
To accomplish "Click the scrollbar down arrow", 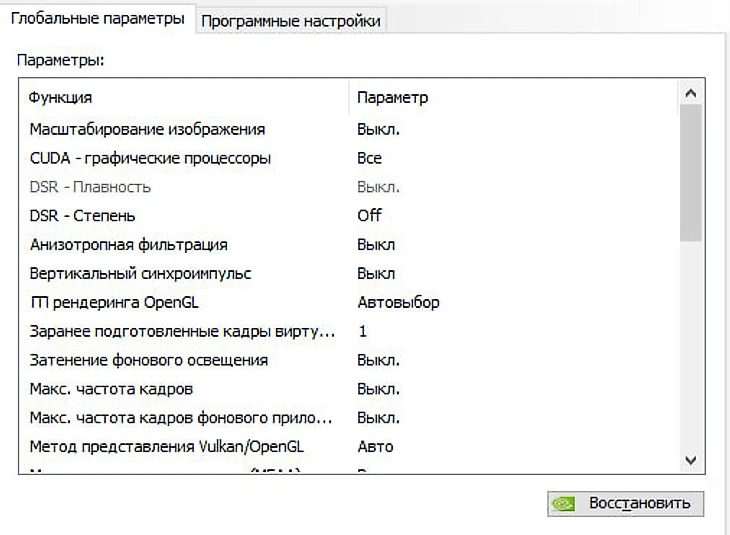I will pyautogui.click(x=689, y=459).
